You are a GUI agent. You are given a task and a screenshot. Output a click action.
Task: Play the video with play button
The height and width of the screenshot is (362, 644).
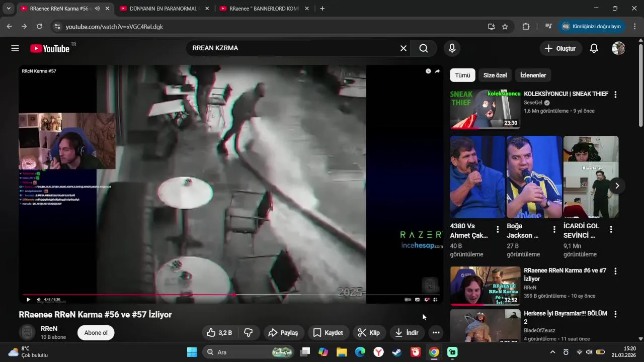pos(28,299)
